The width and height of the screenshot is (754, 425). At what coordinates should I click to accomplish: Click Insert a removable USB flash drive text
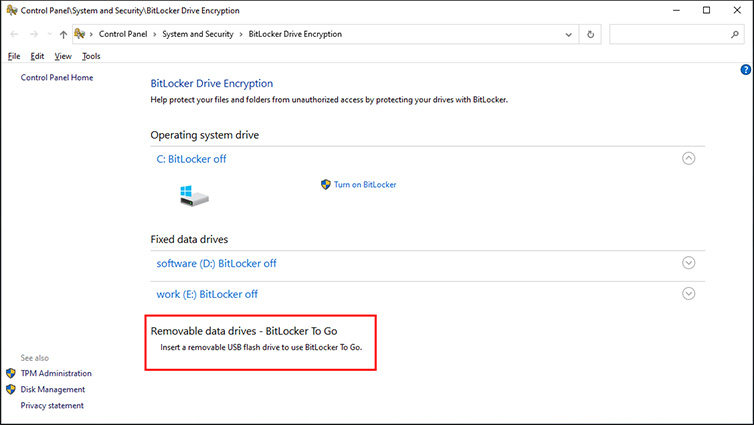coord(261,347)
